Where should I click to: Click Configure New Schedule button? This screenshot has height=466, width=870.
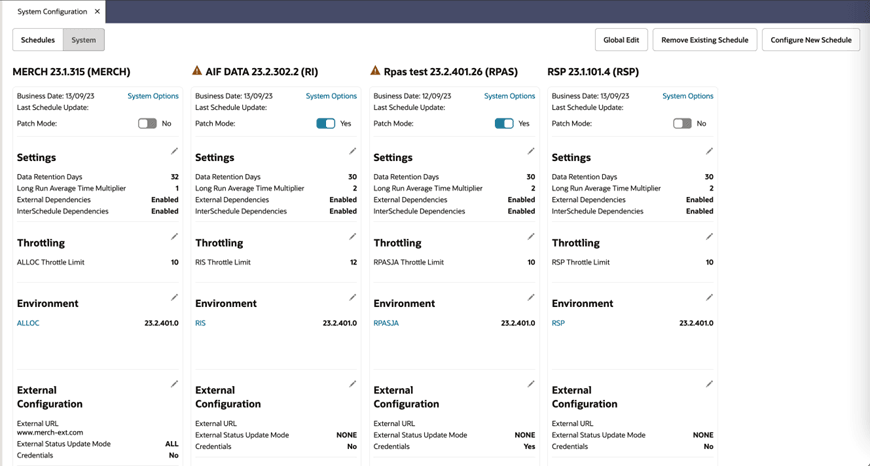[811, 40]
